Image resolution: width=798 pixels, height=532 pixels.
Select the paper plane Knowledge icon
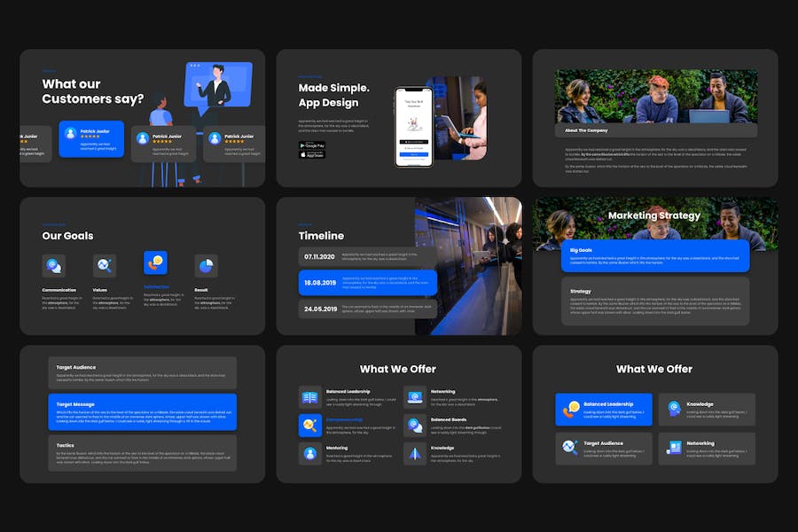[x=414, y=454]
